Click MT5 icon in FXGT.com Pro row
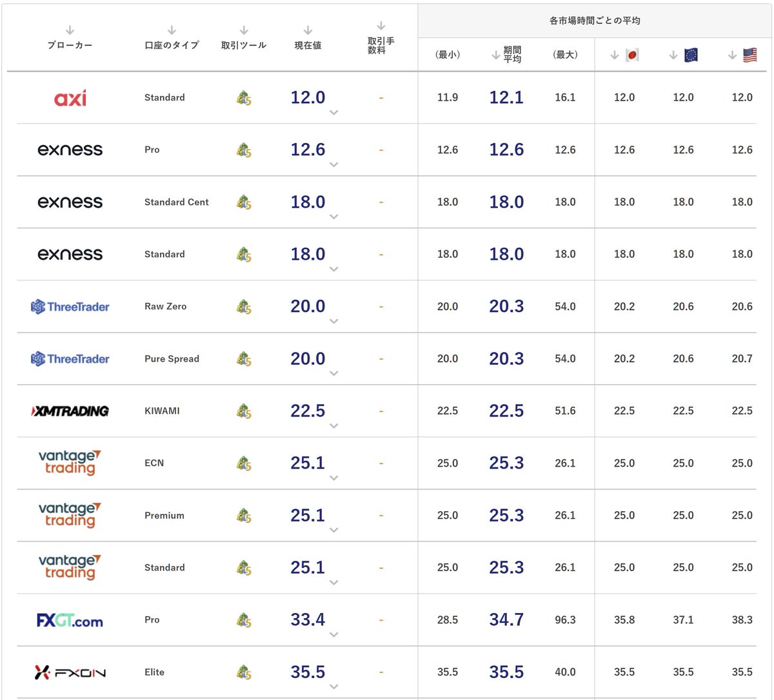This screenshot has width=774, height=700. click(x=244, y=619)
